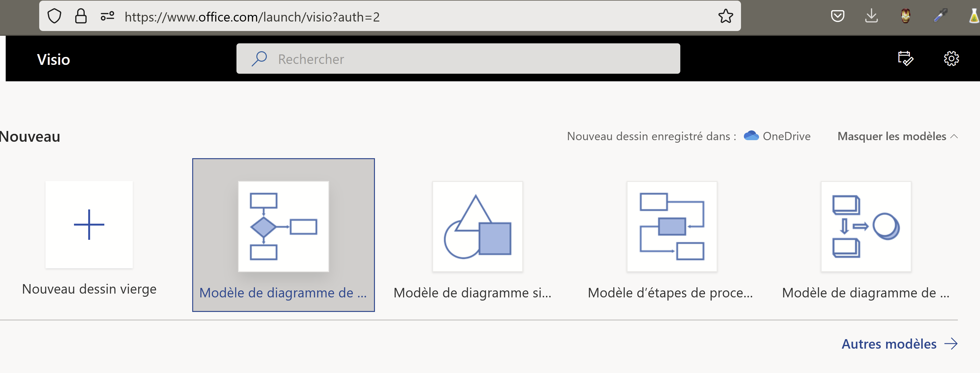Create a Nouveau dessin vierge

[89, 225]
